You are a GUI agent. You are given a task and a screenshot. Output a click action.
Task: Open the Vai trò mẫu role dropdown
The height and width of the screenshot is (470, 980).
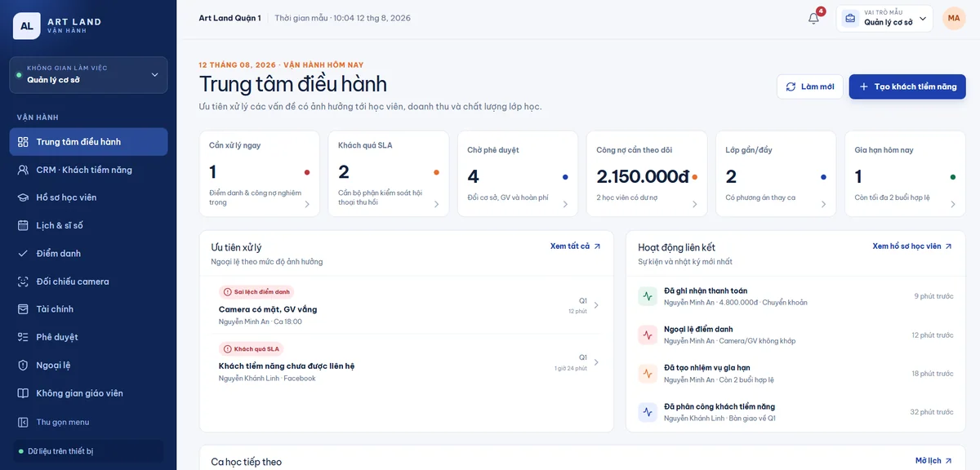click(x=884, y=18)
